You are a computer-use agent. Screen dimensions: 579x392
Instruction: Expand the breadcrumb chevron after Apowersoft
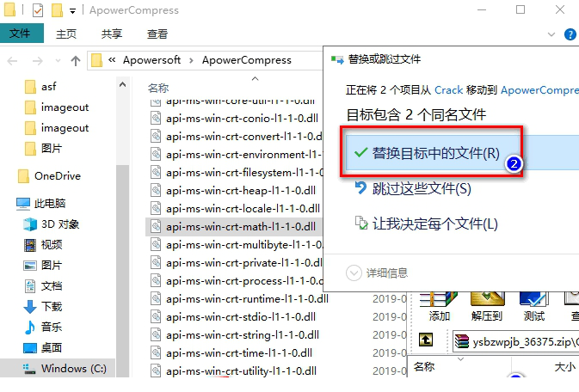coord(191,60)
